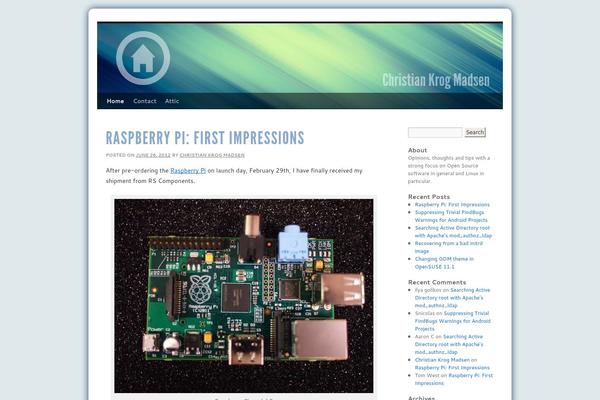Follow the Raspberry Pi link in the post text
This screenshot has height=400, width=600.
tap(188, 171)
